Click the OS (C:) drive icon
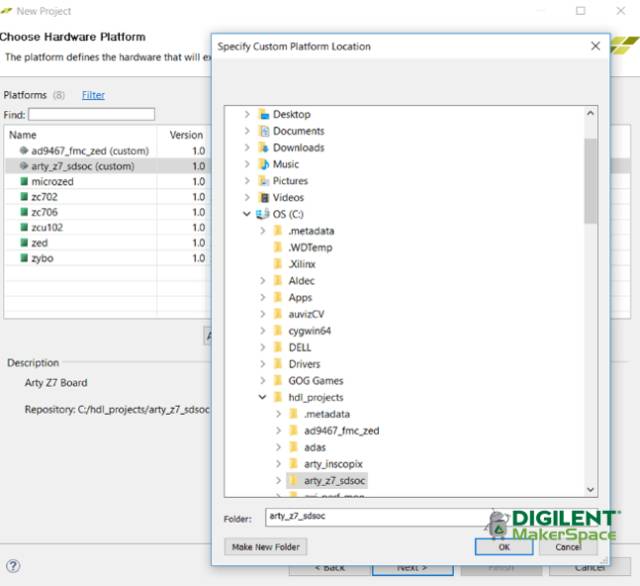 point(264,214)
